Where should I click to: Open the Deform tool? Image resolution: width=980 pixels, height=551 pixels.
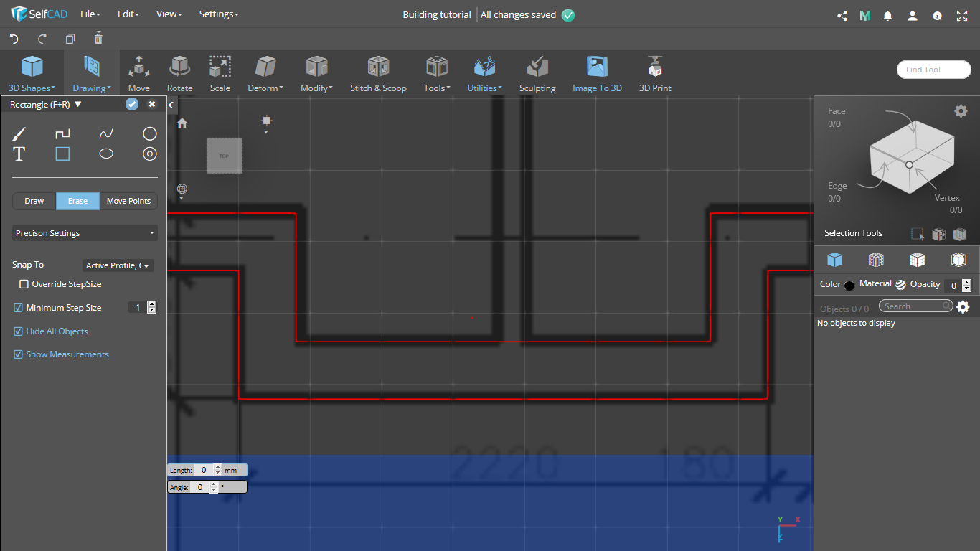click(265, 74)
